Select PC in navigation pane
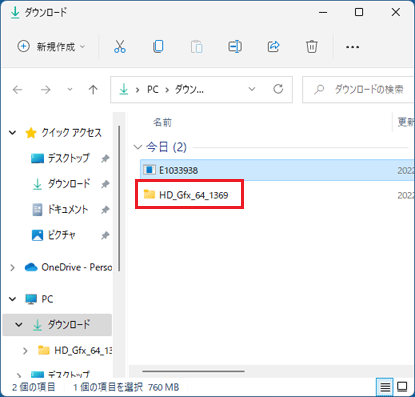415x397 pixels. (47, 299)
